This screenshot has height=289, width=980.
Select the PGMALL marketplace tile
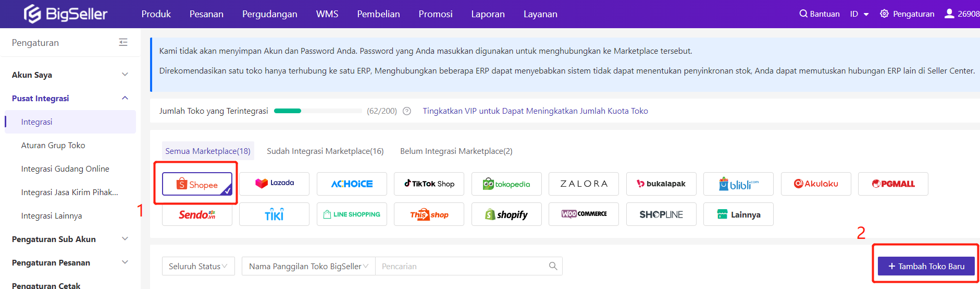(x=893, y=184)
